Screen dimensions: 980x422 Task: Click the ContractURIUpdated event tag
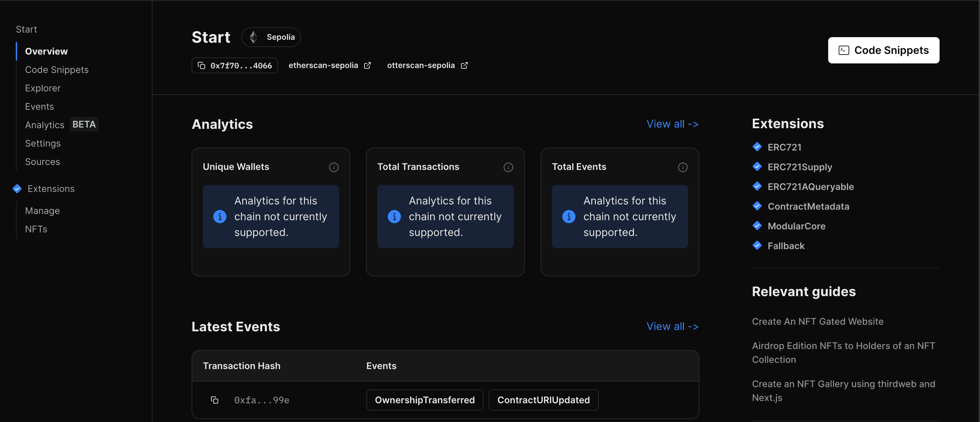click(543, 400)
